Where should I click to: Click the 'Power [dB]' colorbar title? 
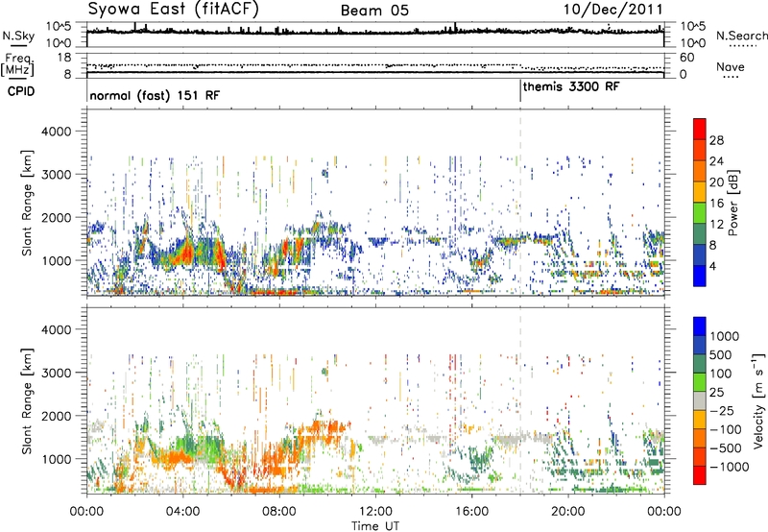(732, 203)
